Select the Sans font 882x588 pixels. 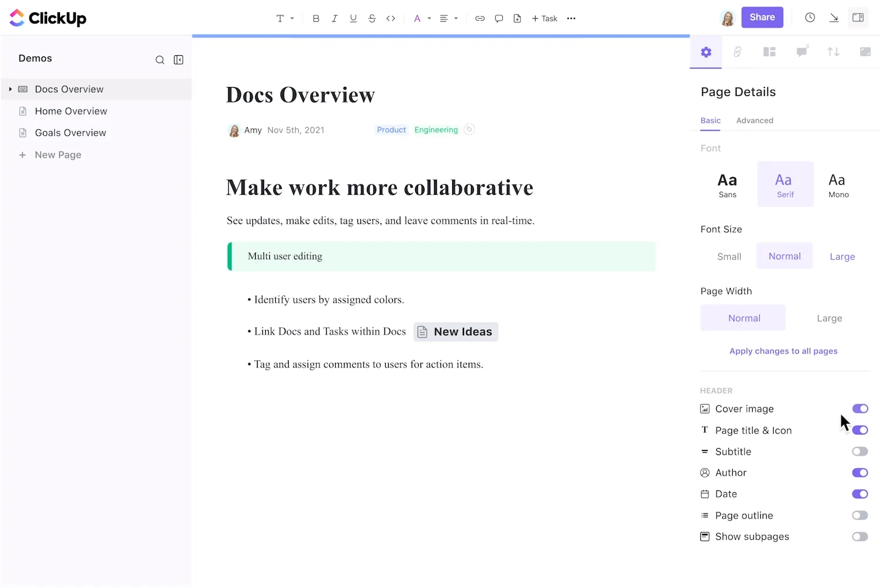click(x=727, y=184)
